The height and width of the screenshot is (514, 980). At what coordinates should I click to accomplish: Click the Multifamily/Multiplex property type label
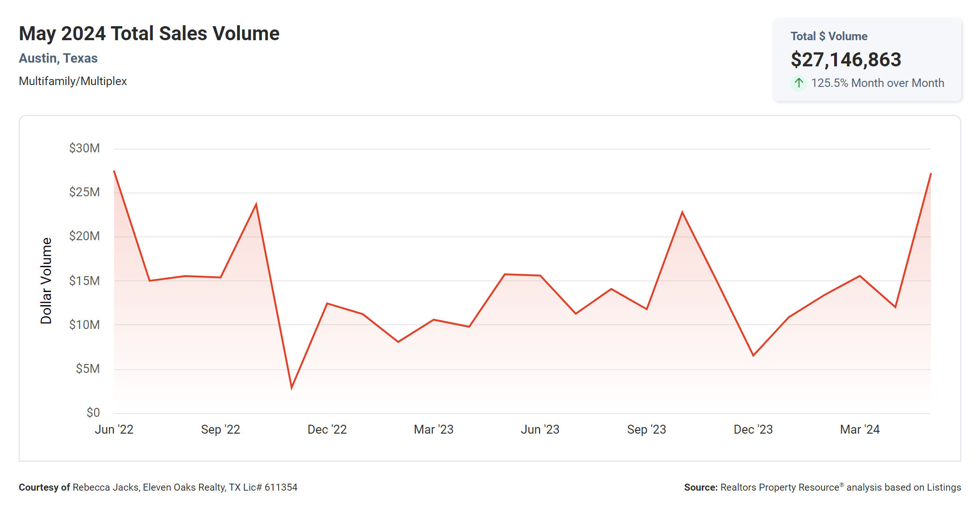pos(73,81)
